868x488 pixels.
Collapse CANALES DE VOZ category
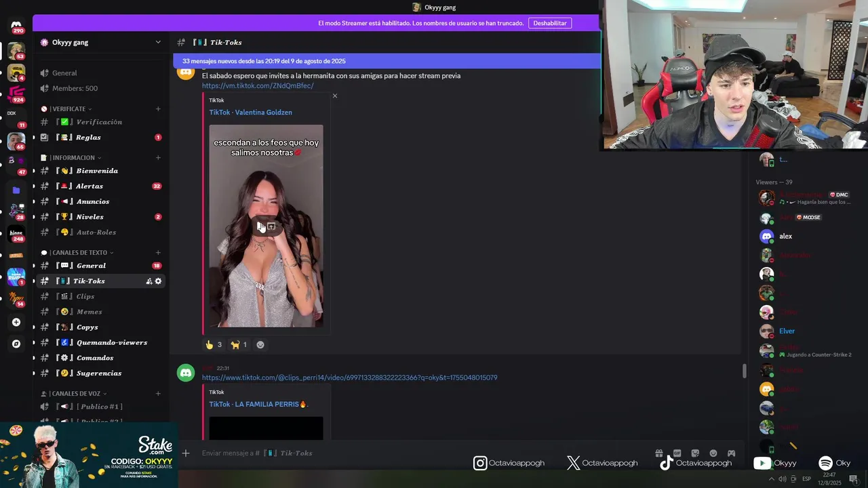(x=74, y=393)
